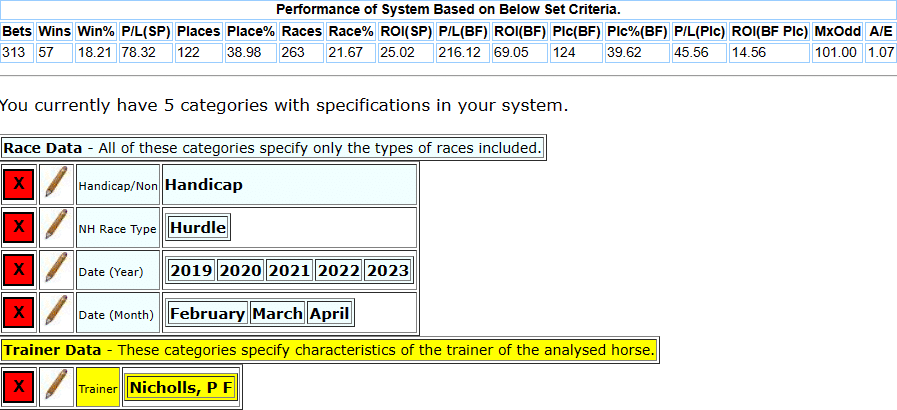The height and width of the screenshot is (410, 897).
Task: Click the Wins value 57
Action: (x=55, y=53)
